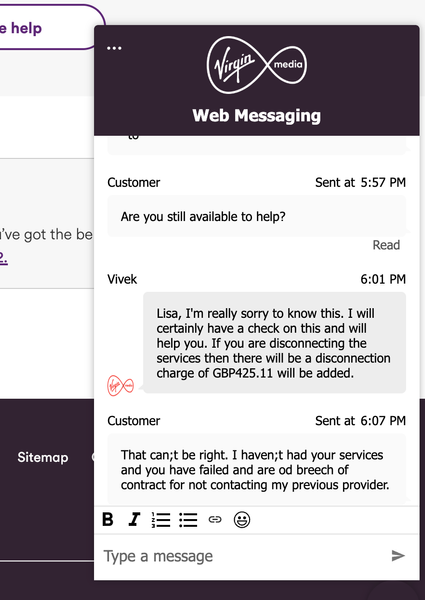Viewport: 425px width, 600px height.
Task: Toggle bold text formatting
Action: (x=108, y=520)
